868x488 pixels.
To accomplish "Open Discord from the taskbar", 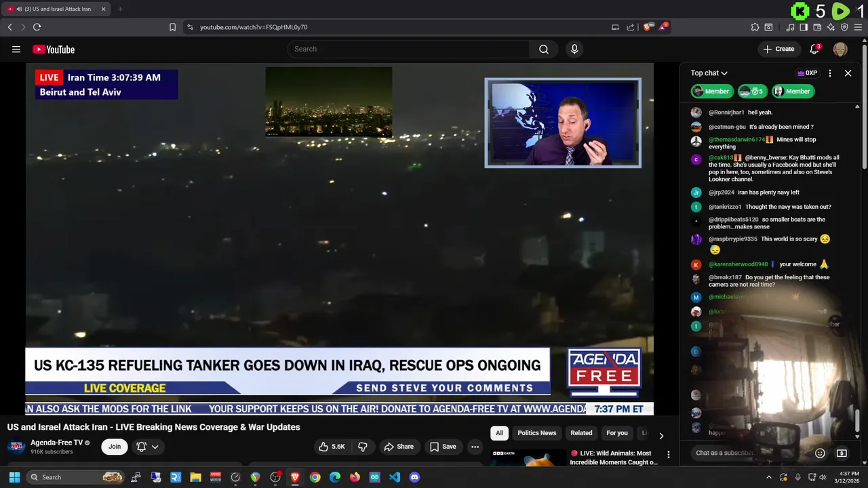I will [414, 477].
